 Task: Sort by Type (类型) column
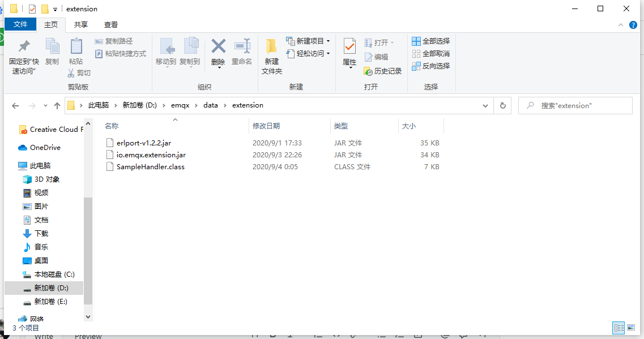pyautogui.click(x=341, y=126)
